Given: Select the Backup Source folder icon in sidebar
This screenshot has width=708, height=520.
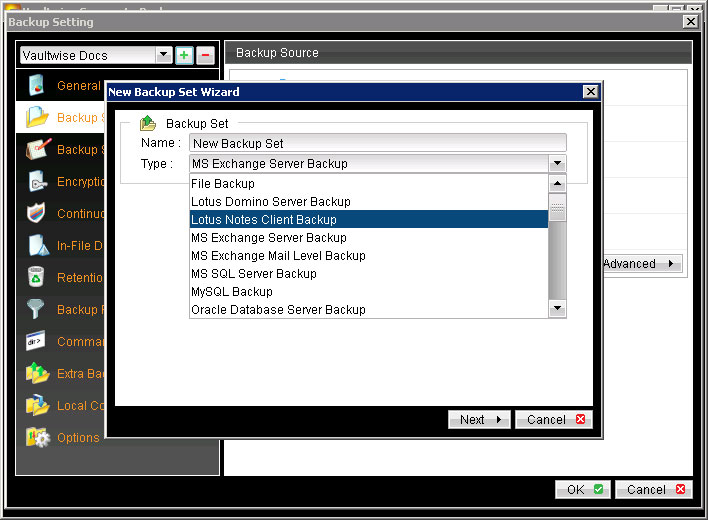Looking at the screenshot, I should click(x=37, y=117).
